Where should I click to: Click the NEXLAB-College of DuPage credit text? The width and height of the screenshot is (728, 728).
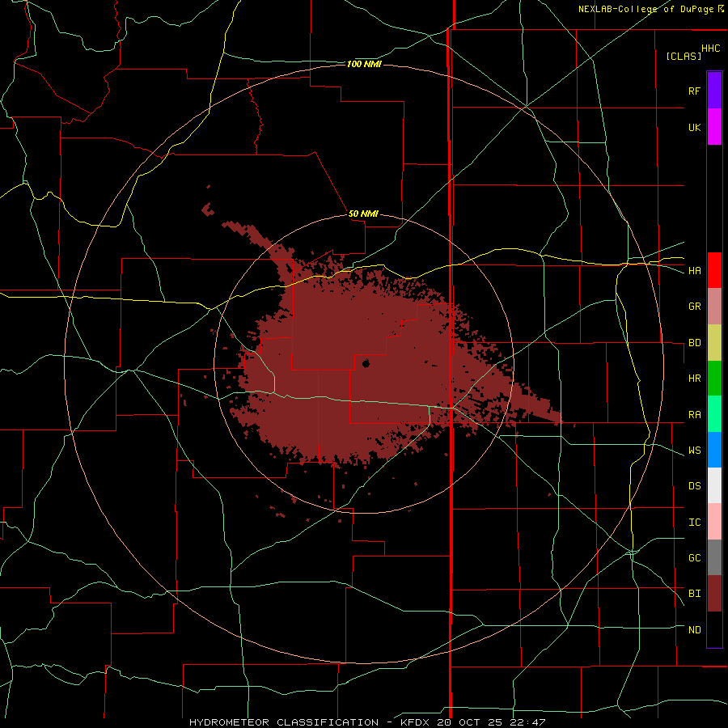click(x=645, y=9)
